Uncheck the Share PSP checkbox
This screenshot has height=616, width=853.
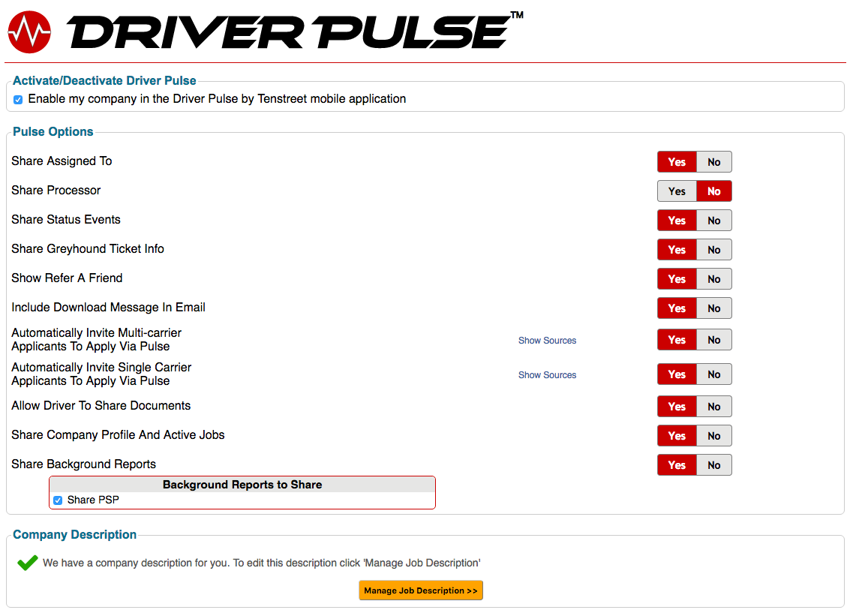click(x=58, y=500)
